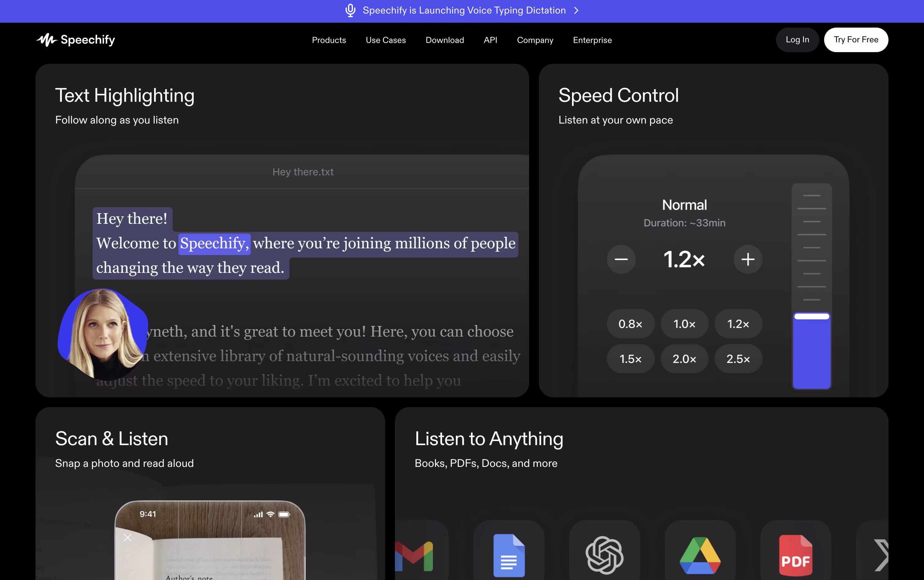This screenshot has width=924, height=580.
Task: Click the vertical speed slider handle
Action: 811,316
